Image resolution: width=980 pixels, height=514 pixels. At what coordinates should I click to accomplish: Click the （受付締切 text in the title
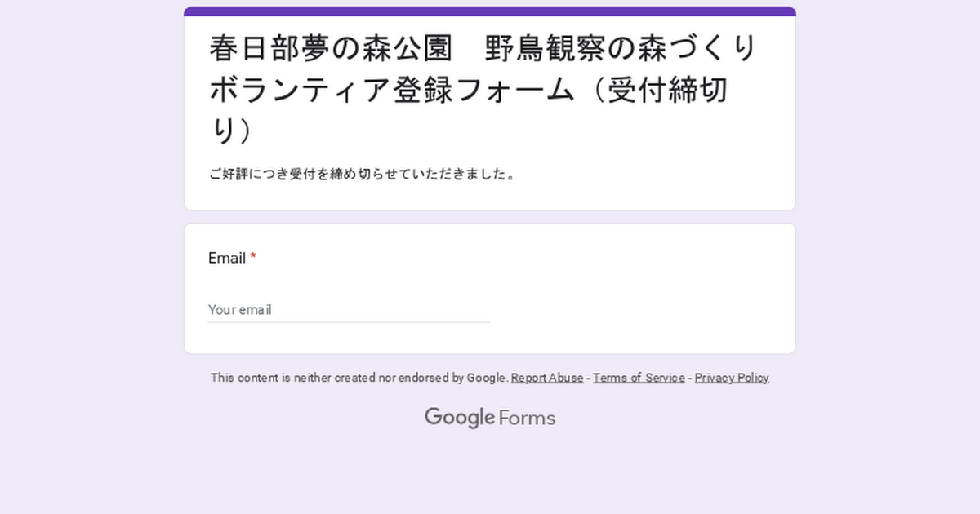[x=657, y=90]
